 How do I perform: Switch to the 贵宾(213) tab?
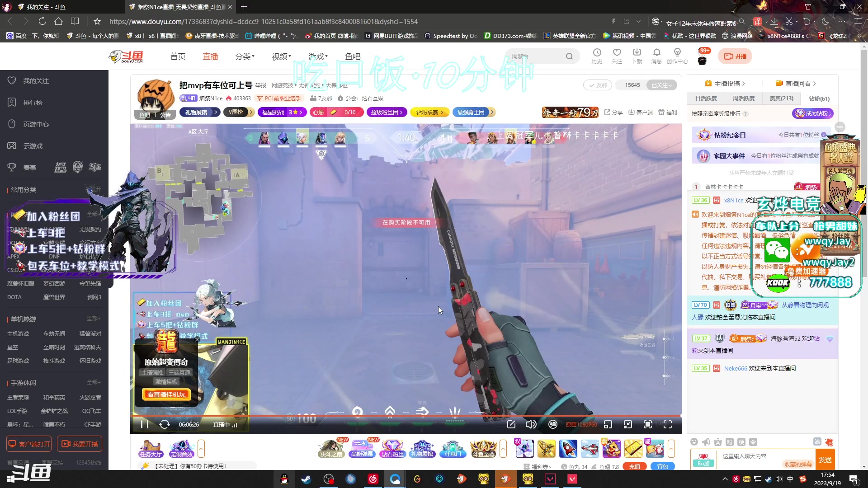tap(781, 98)
